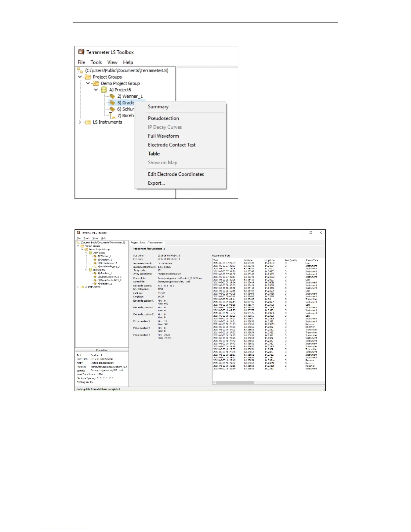Open Help menu in context-menu window
The height and width of the screenshot is (532, 411).
128,62
